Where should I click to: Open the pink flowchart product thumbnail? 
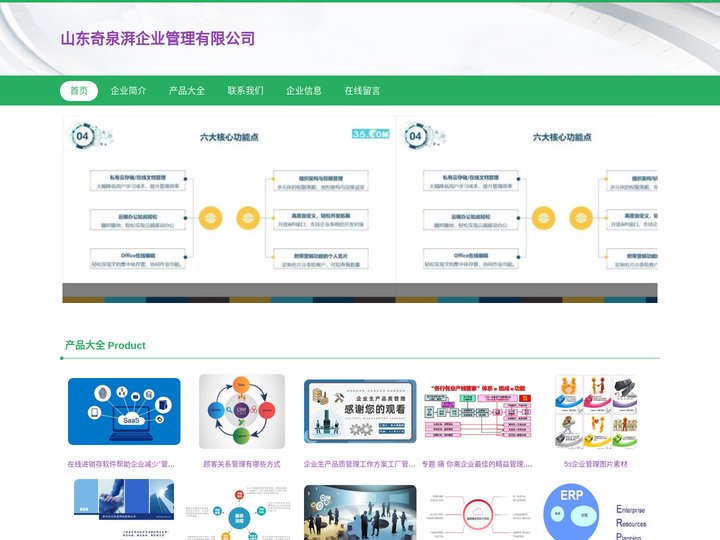click(478, 411)
